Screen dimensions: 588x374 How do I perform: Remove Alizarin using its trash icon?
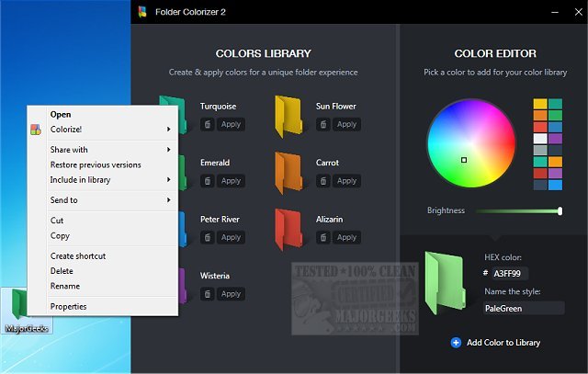point(323,237)
